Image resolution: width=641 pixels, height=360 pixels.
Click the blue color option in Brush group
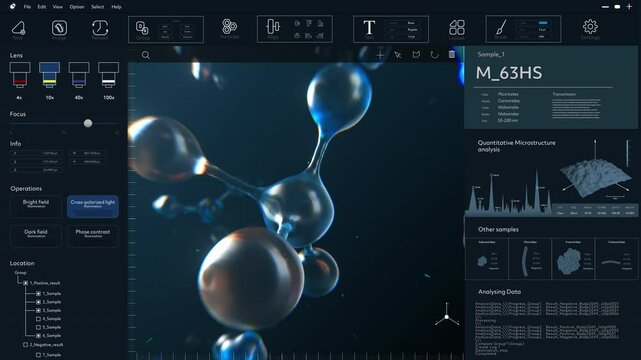[542, 23]
